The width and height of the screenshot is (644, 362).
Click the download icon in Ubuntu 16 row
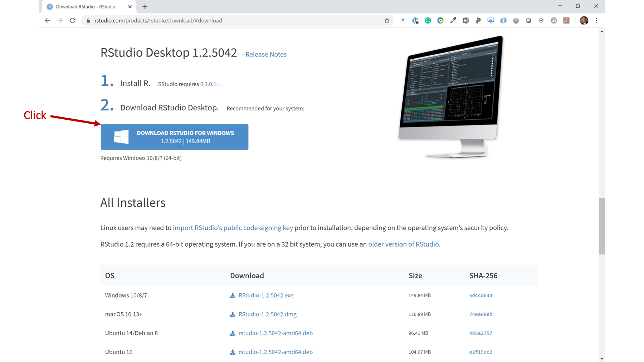pyautogui.click(x=233, y=352)
